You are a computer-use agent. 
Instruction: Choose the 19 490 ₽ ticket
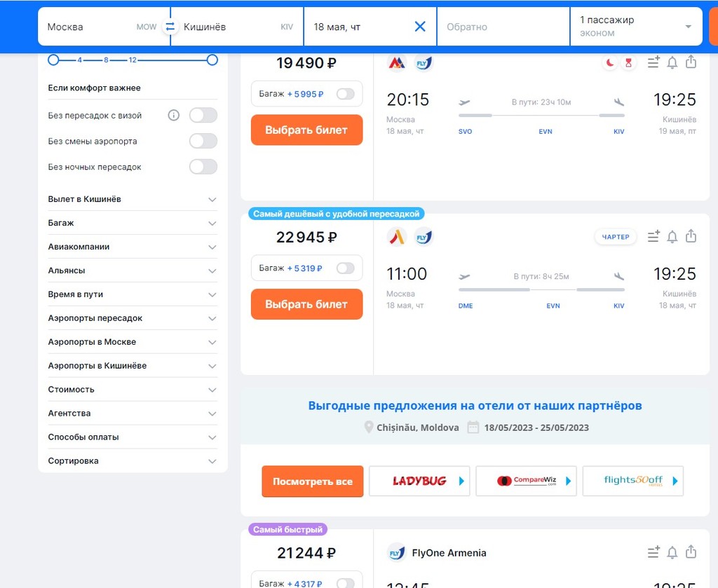[307, 130]
